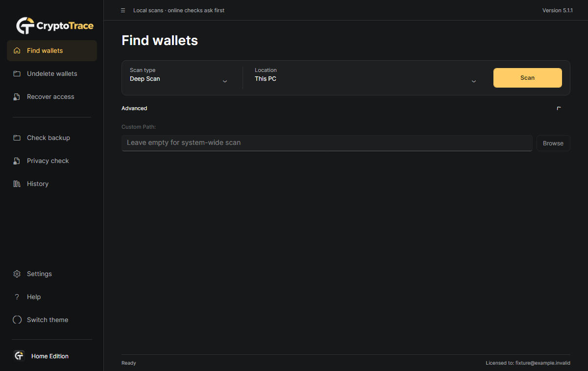Viewport: 588px width, 371px height.
Task: Focus the Custom Path input field
Action: [x=327, y=143]
